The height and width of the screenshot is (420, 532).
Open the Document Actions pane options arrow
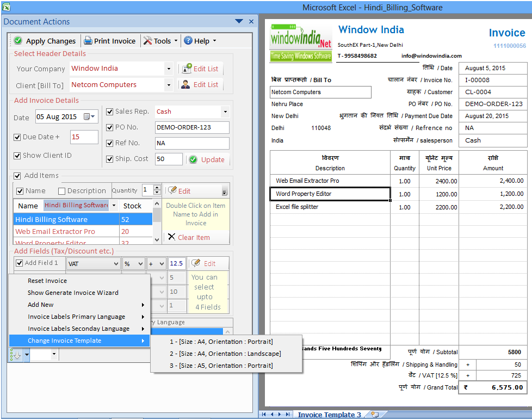pyautogui.click(x=239, y=21)
